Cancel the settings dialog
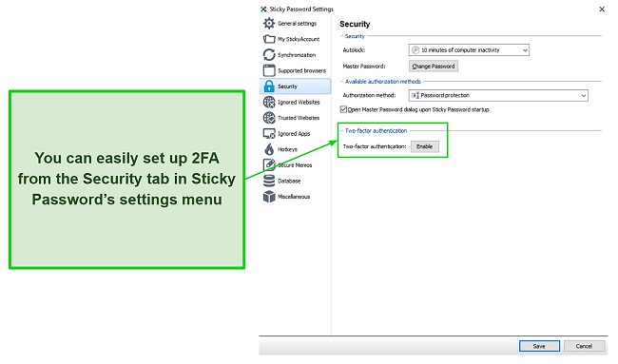 point(584,346)
